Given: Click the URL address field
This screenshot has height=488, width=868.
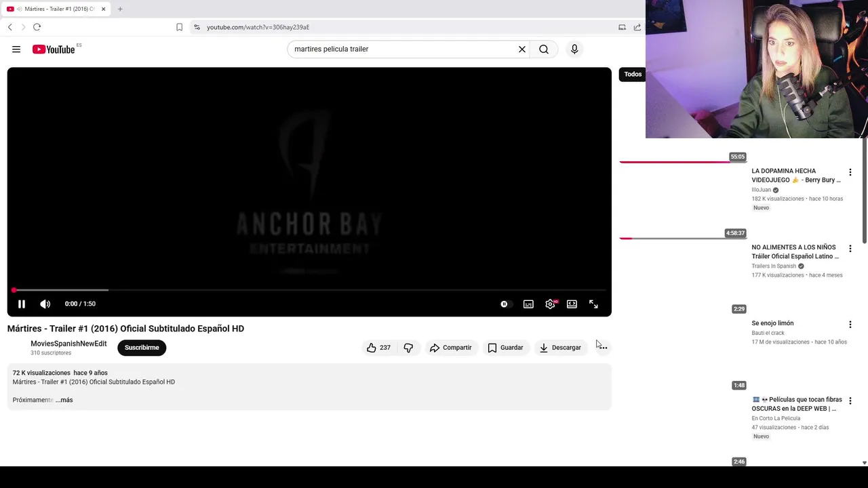Looking at the screenshot, I should click(x=407, y=27).
